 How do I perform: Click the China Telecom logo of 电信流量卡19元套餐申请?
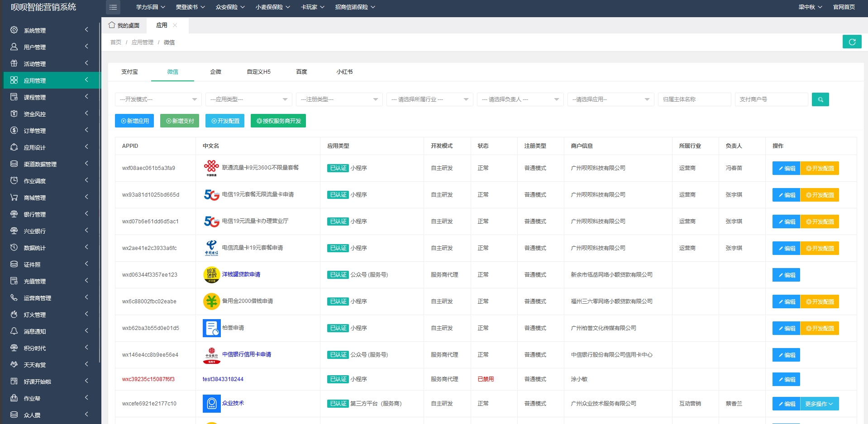coord(211,248)
